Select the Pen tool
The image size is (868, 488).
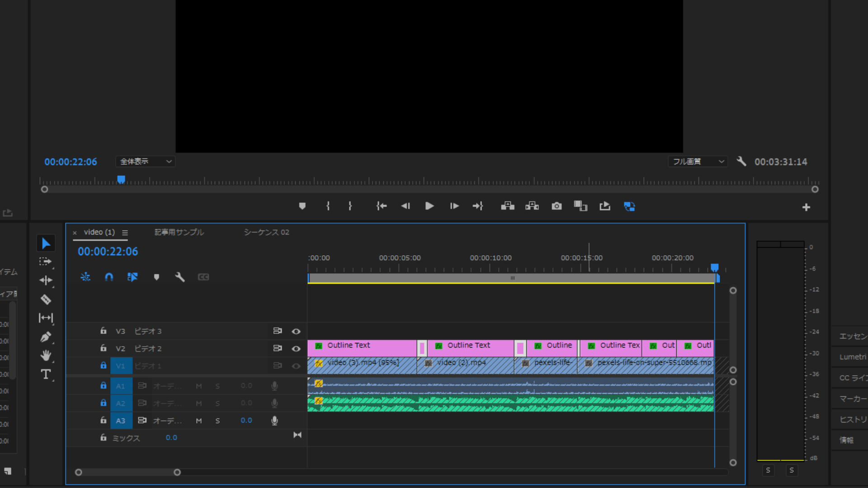pos(46,337)
